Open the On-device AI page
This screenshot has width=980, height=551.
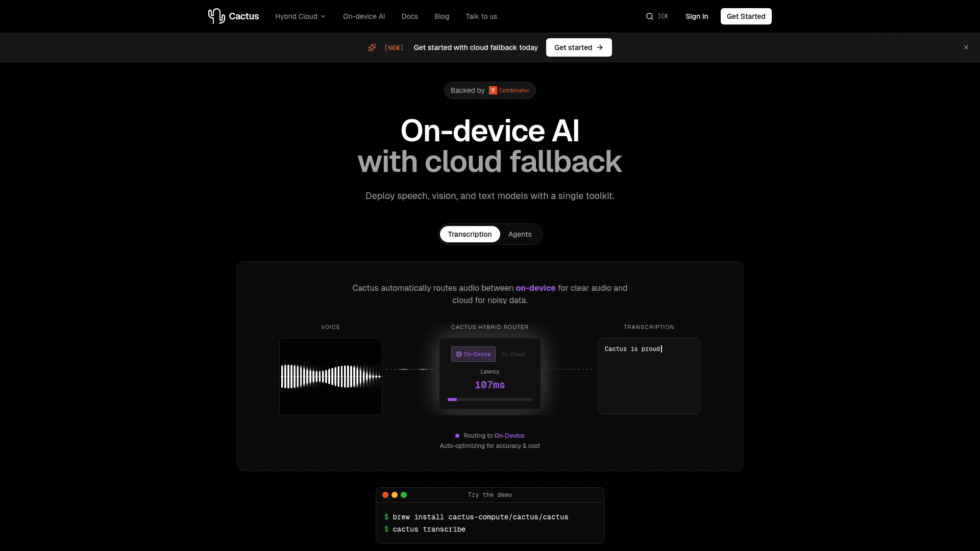pos(364,16)
